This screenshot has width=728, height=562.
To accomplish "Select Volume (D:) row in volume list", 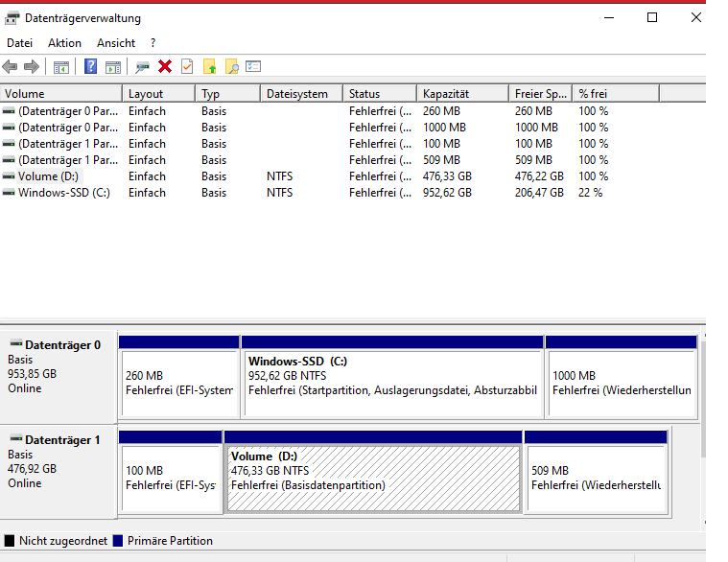I will (48, 176).
